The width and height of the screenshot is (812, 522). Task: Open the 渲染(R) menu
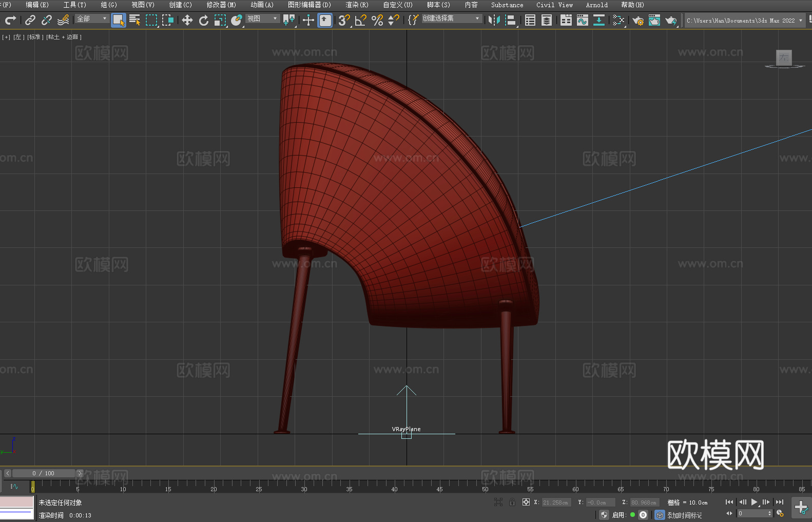coord(357,5)
